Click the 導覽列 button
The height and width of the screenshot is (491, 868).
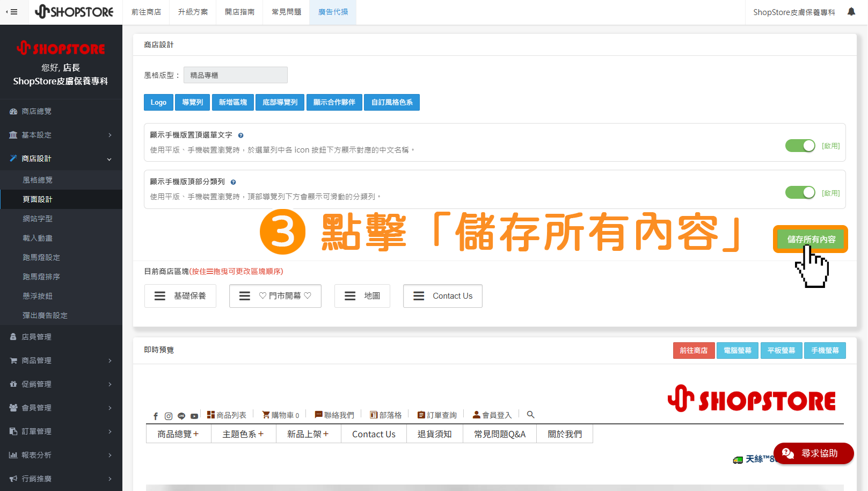(x=193, y=102)
